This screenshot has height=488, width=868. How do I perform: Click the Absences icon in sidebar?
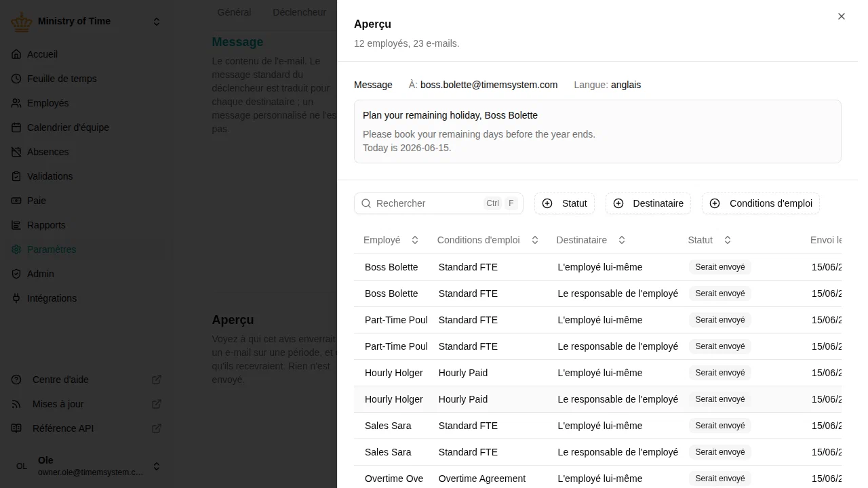coord(16,152)
